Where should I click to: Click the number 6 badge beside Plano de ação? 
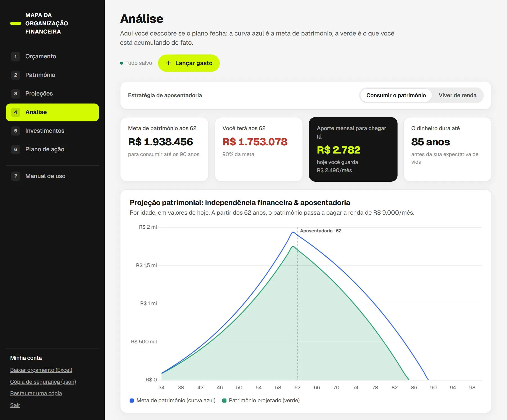(x=15, y=149)
